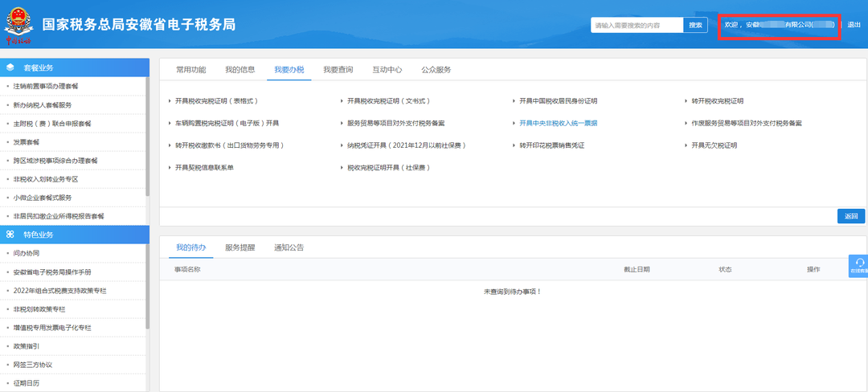This screenshot has height=392, width=868.
Task: Open 开具无欠税证明
Action: coord(714,145)
